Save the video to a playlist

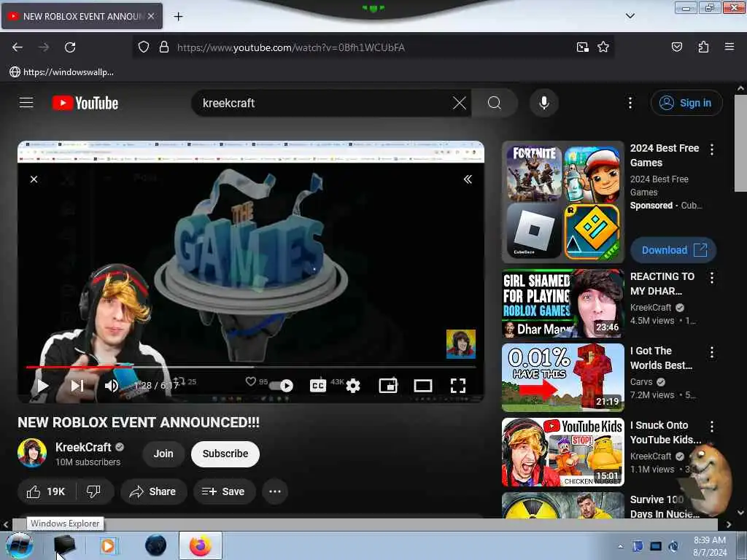[224, 491]
